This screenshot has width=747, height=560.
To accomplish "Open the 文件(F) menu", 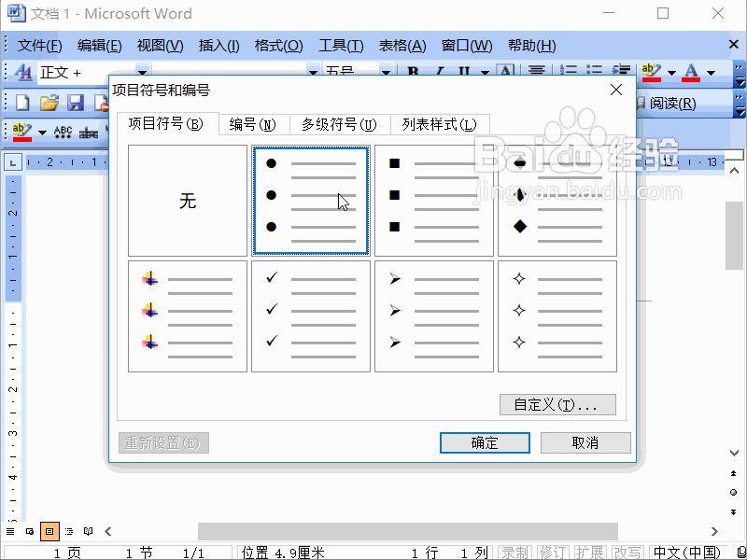I will click(x=39, y=46).
